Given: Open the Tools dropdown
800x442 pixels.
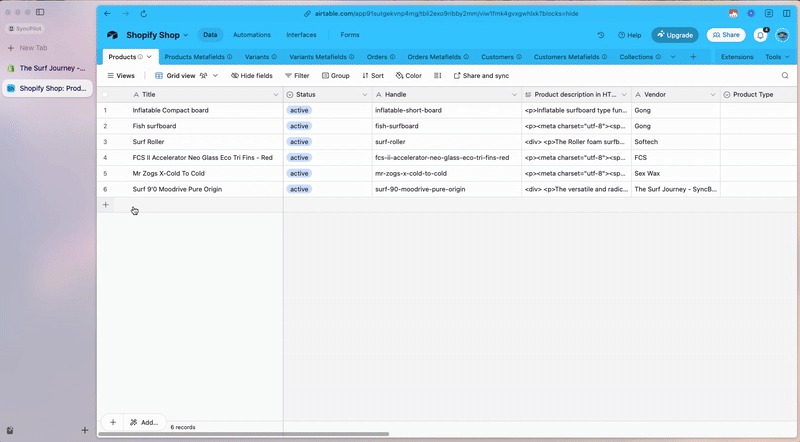Looking at the screenshot, I should coord(777,57).
